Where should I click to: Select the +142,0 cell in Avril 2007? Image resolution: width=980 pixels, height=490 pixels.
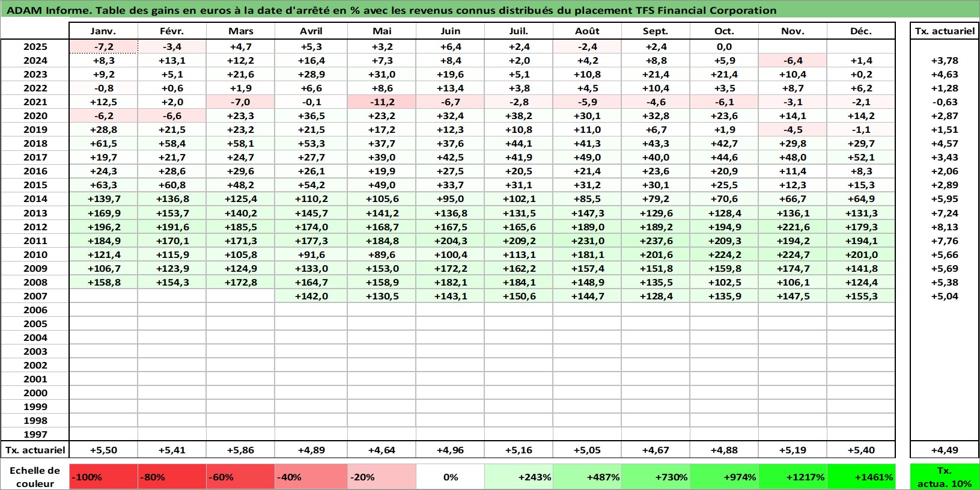click(311, 296)
